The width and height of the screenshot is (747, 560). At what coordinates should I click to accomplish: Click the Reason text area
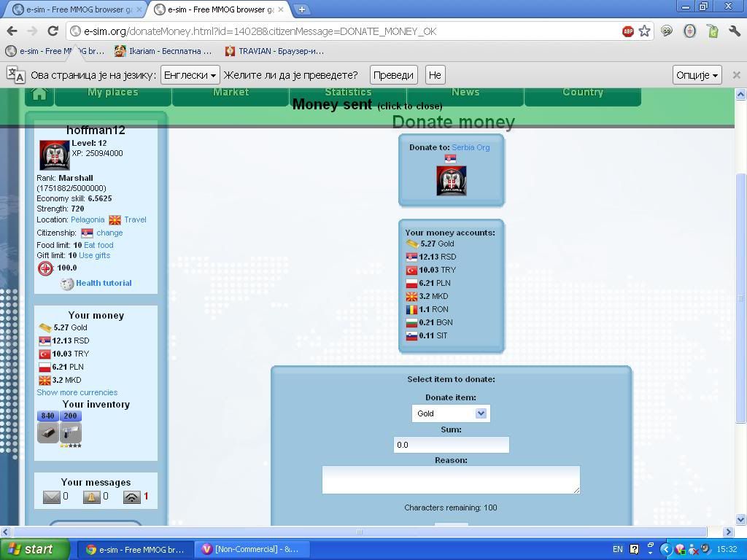pyautogui.click(x=451, y=480)
